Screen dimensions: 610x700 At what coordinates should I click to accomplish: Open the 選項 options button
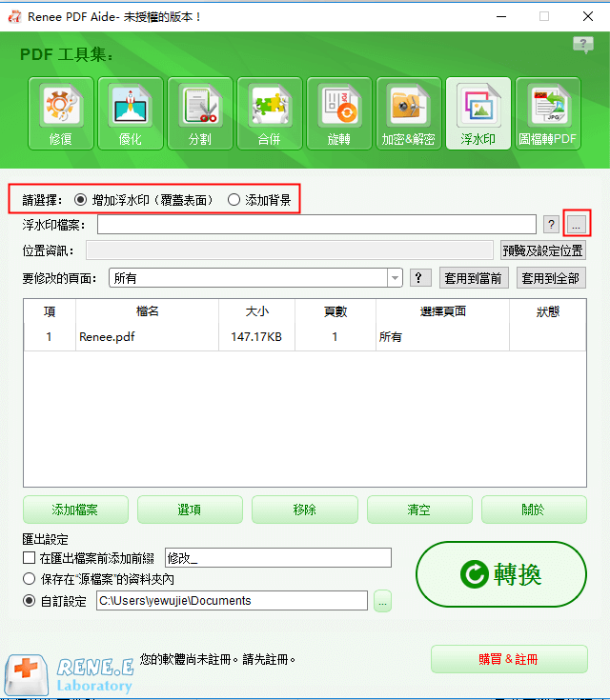(x=190, y=510)
